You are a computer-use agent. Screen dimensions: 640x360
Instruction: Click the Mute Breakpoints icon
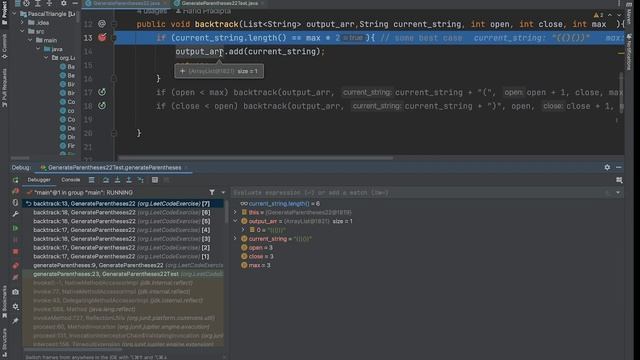(16, 278)
